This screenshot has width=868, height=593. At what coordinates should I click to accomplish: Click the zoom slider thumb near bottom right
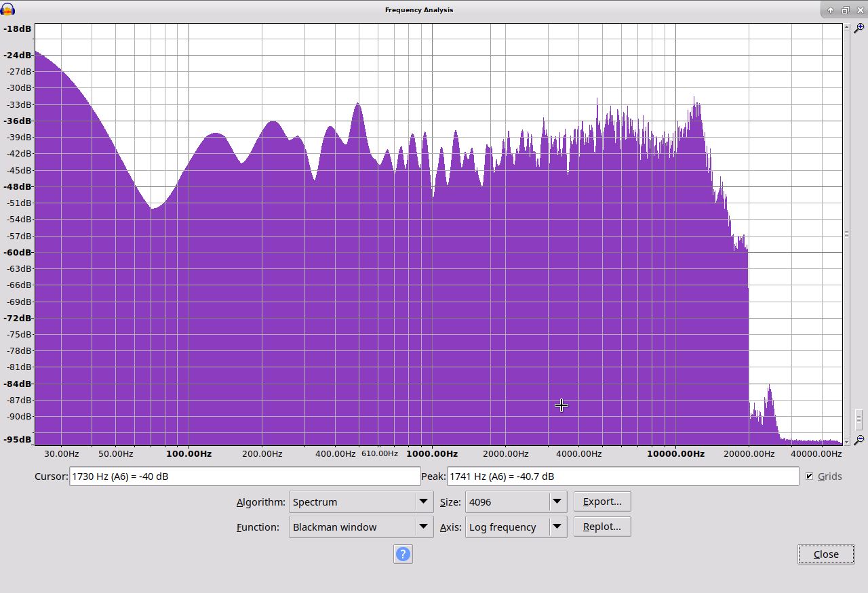(x=859, y=419)
